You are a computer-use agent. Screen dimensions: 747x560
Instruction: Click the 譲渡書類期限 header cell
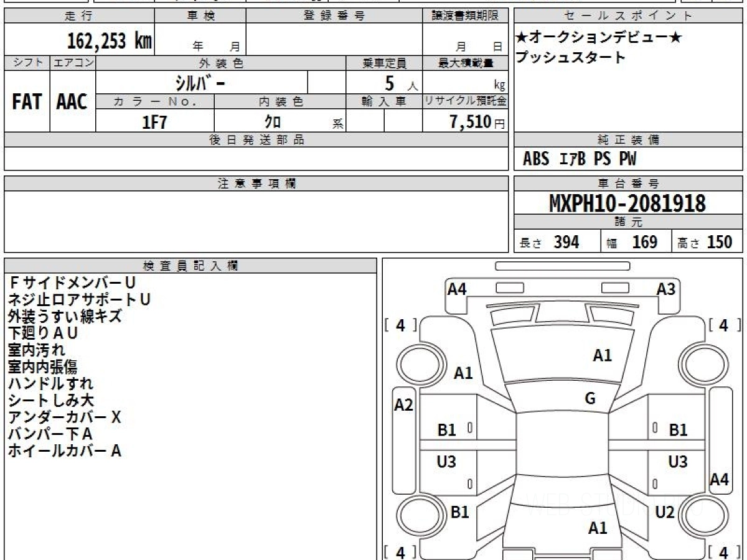click(x=465, y=16)
